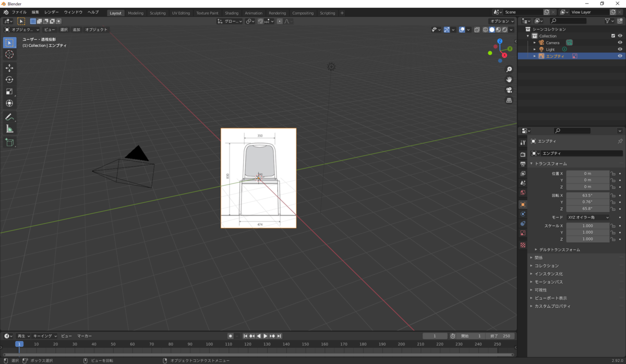Screen dimensions: 626x364
Task: Jump to the timeline start frame
Action: [x=245, y=336]
